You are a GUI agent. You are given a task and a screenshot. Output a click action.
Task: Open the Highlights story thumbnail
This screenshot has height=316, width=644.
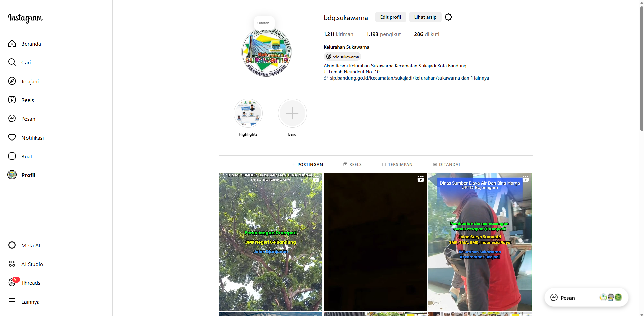[248, 113]
